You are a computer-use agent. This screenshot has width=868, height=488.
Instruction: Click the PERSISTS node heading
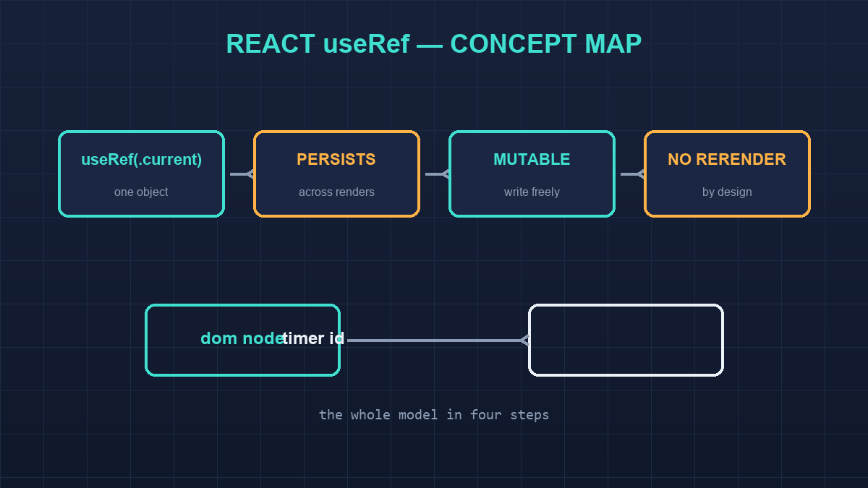336,159
